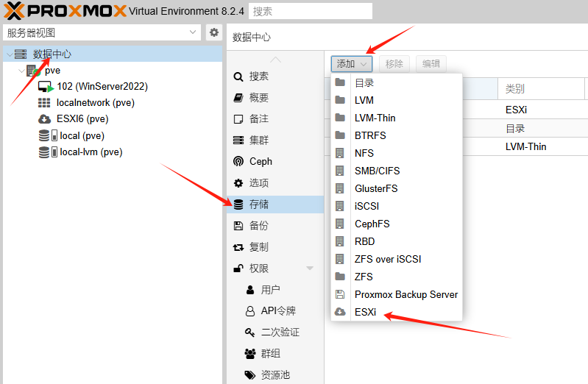
Task: Click the gear icon beside server view selector
Action: pyautogui.click(x=214, y=32)
